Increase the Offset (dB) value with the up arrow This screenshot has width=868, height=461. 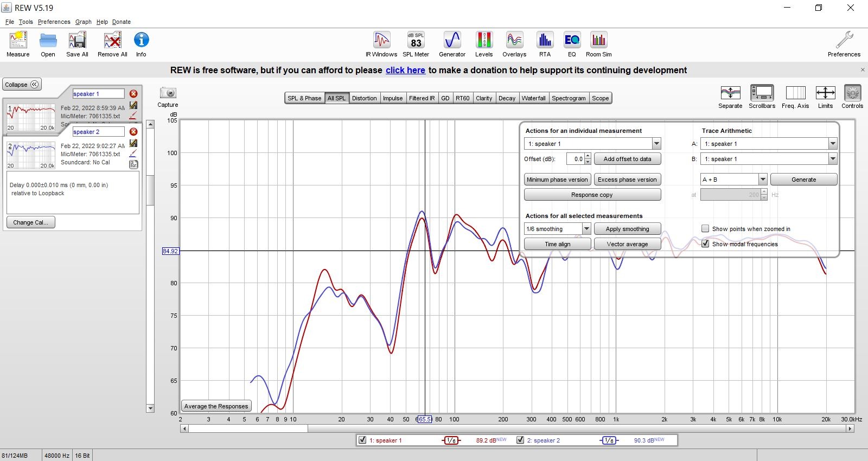588,156
